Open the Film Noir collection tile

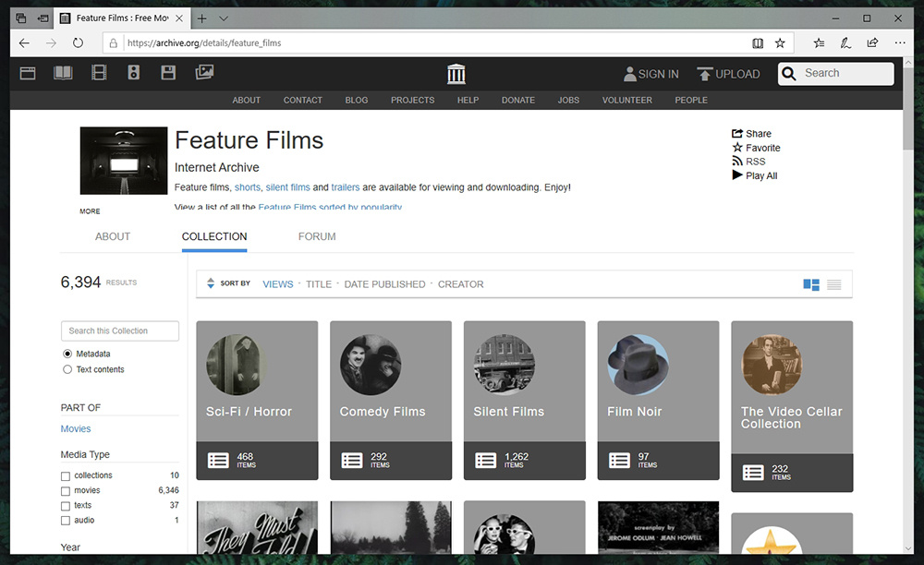coord(658,401)
